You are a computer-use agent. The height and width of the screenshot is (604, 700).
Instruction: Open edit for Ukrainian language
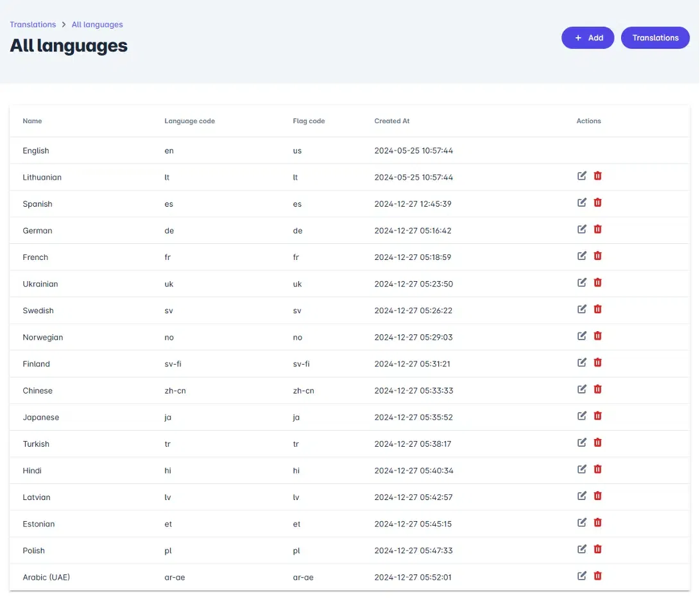click(582, 282)
